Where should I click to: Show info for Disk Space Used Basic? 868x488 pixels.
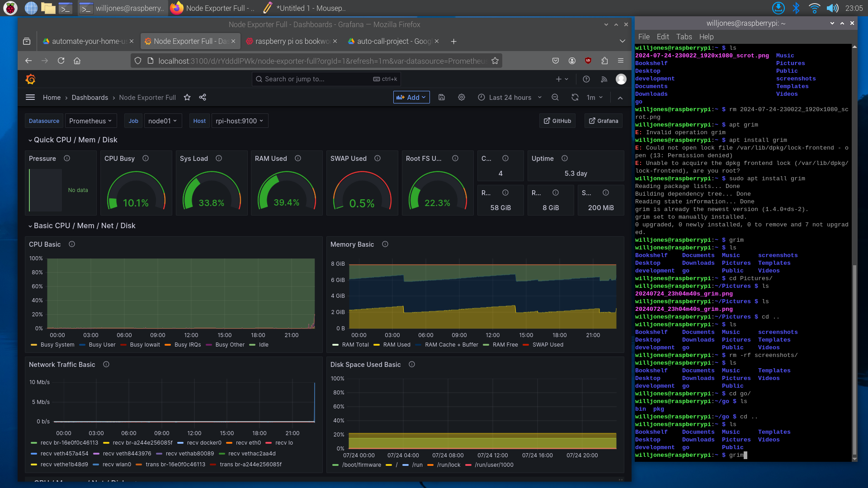(x=412, y=364)
